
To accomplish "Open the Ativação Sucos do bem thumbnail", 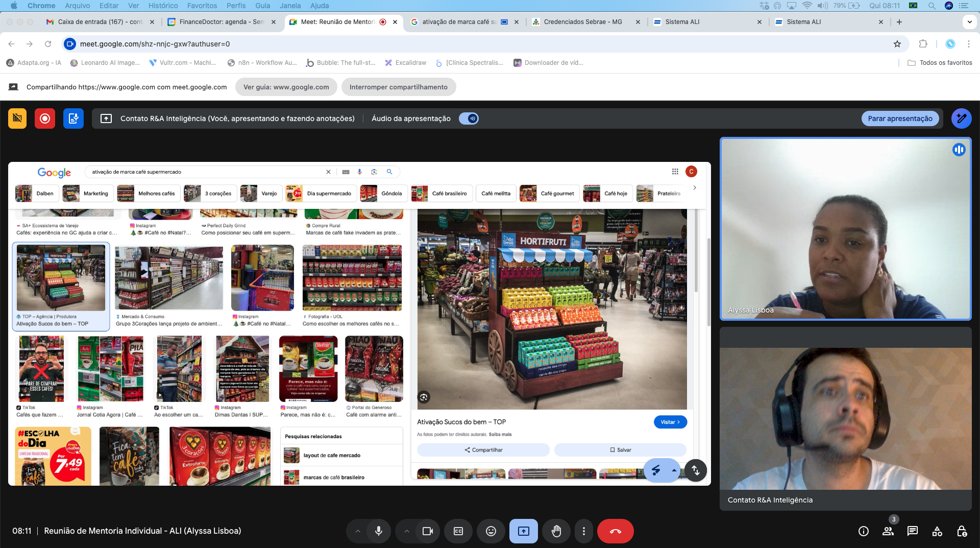I will [x=61, y=277].
